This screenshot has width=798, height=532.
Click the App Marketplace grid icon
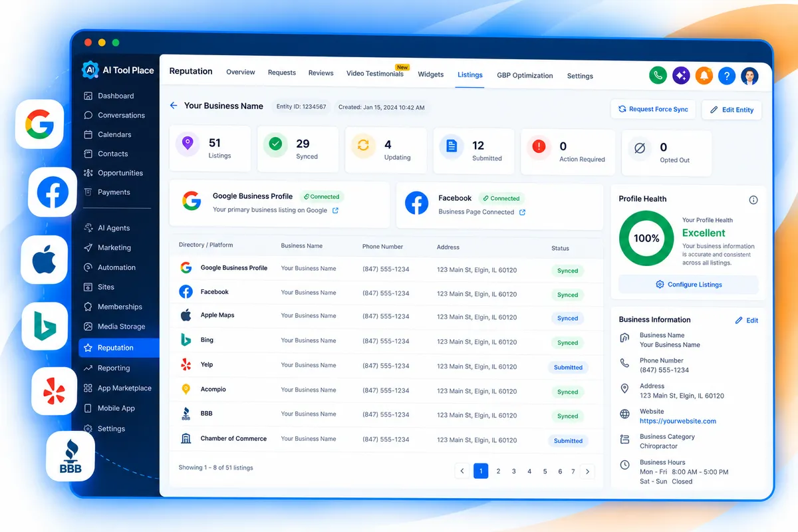pyautogui.click(x=88, y=388)
